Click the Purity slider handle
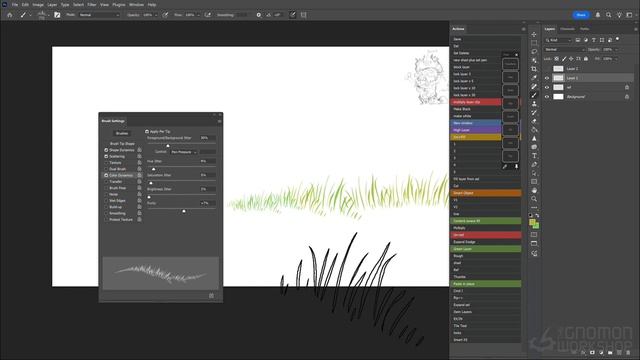The width and height of the screenshot is (640, 360). click(184, 211)
